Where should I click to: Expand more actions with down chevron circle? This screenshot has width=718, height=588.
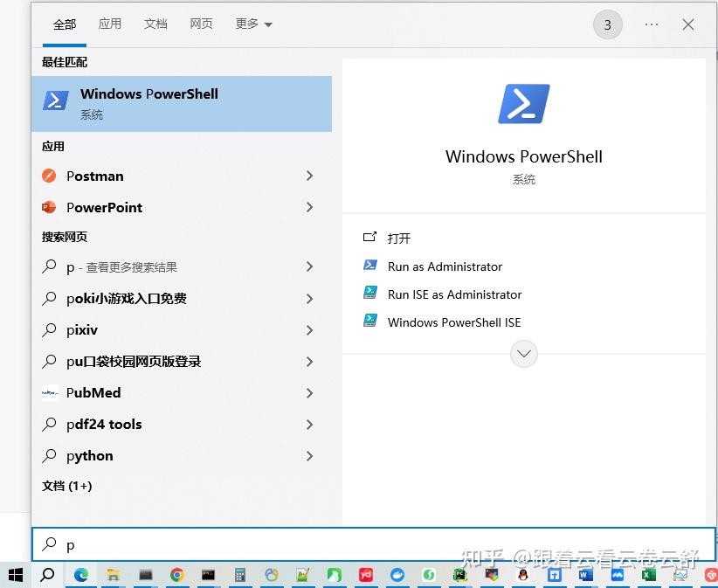coord(524,354)
